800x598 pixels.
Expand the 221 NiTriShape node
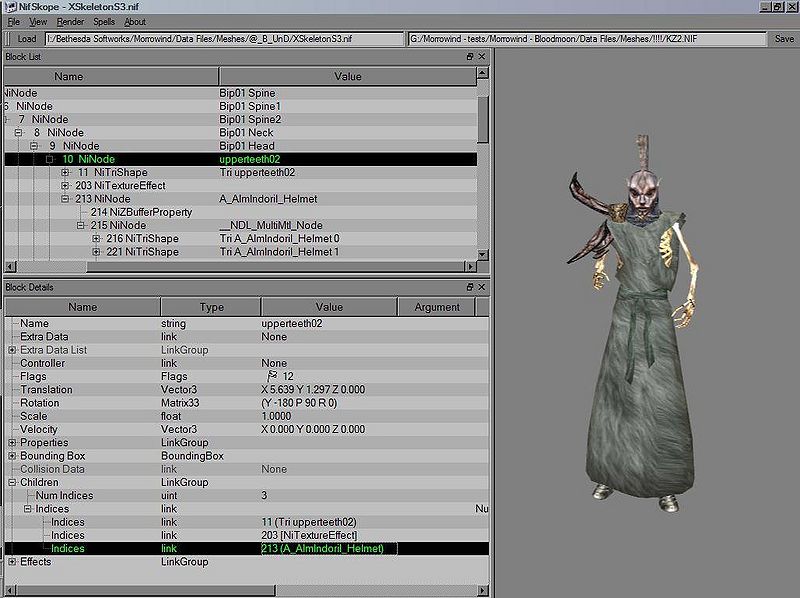click(x=96, y=252)
